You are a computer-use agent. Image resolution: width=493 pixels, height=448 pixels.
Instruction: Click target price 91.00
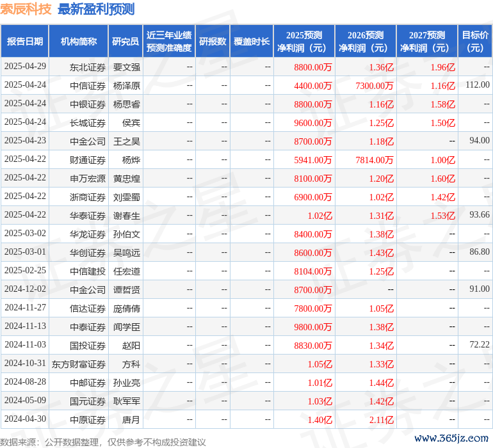click(x=480, y=289)
